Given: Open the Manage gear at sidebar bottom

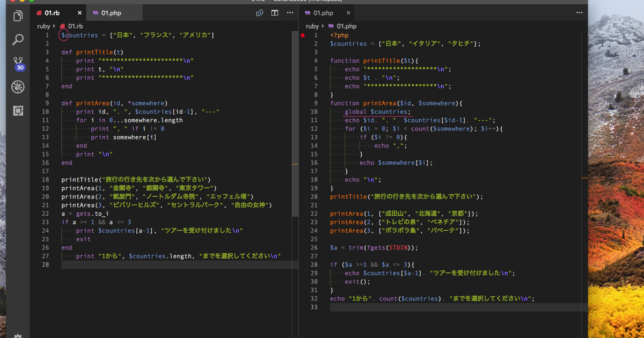Looking at the screenshot, I should [18, 335].
